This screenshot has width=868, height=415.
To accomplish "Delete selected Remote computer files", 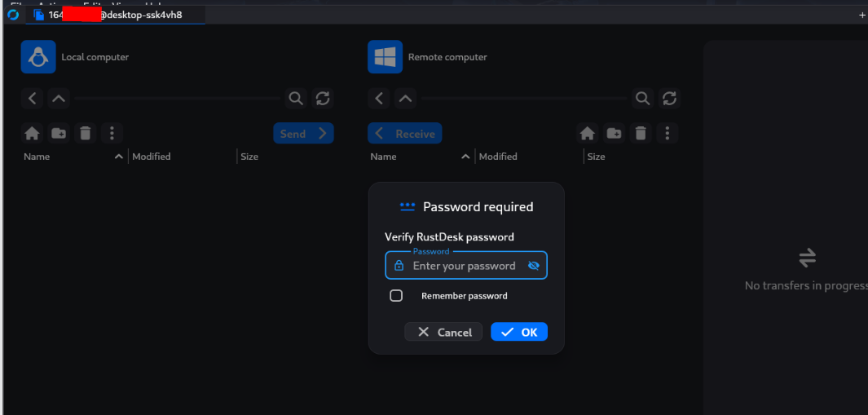I will [x=641, y=134].
